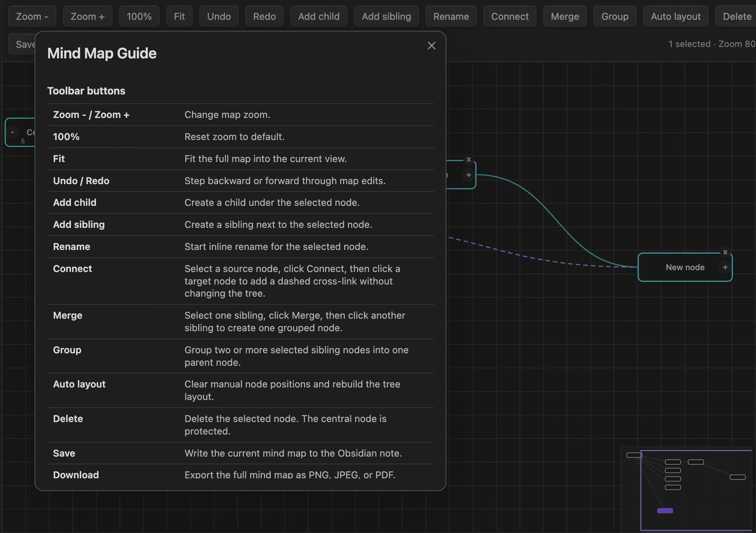Click the x icon on the middle node

pyautogui.click(x=468, y=159)
